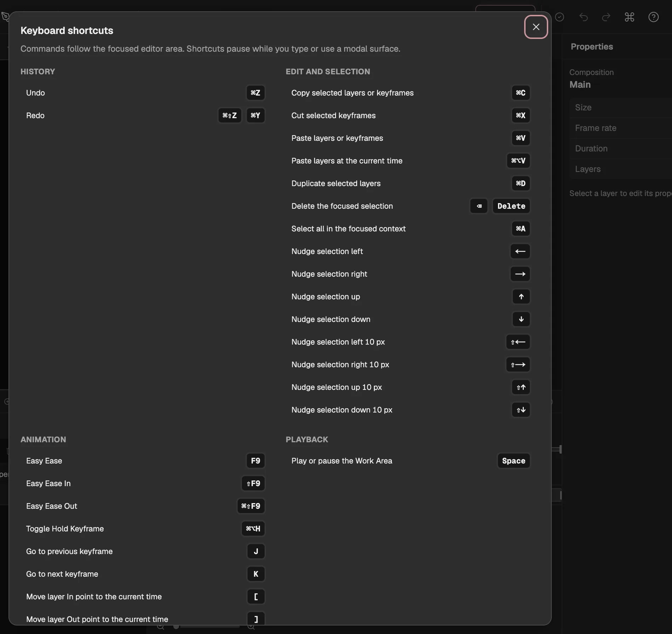Click the left arrow badge for Nudge left

[x=520, y=251]
